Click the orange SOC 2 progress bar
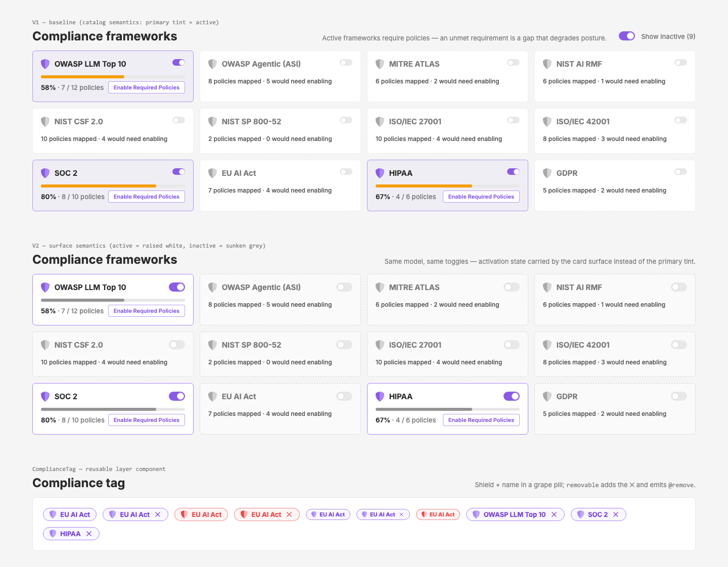 (113, 186)
